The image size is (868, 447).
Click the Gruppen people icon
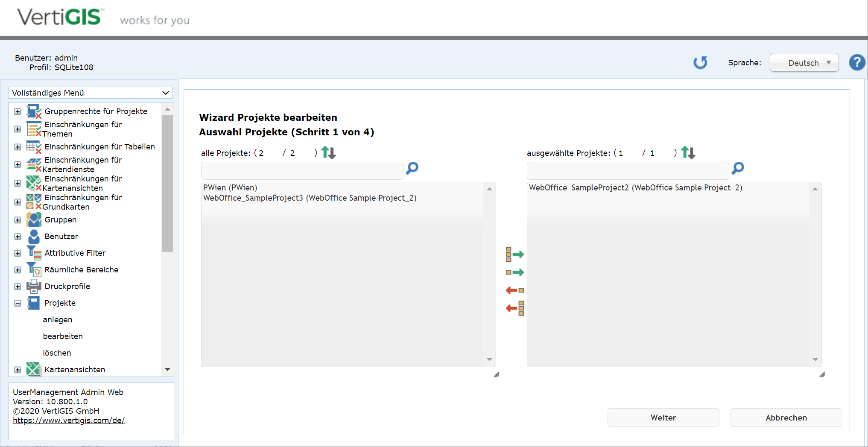(34, 220)
